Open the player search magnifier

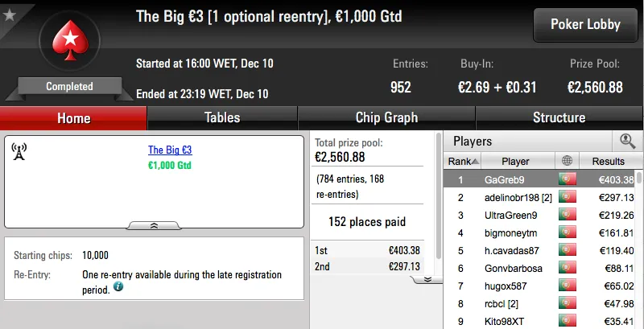[x=627, y=141]
